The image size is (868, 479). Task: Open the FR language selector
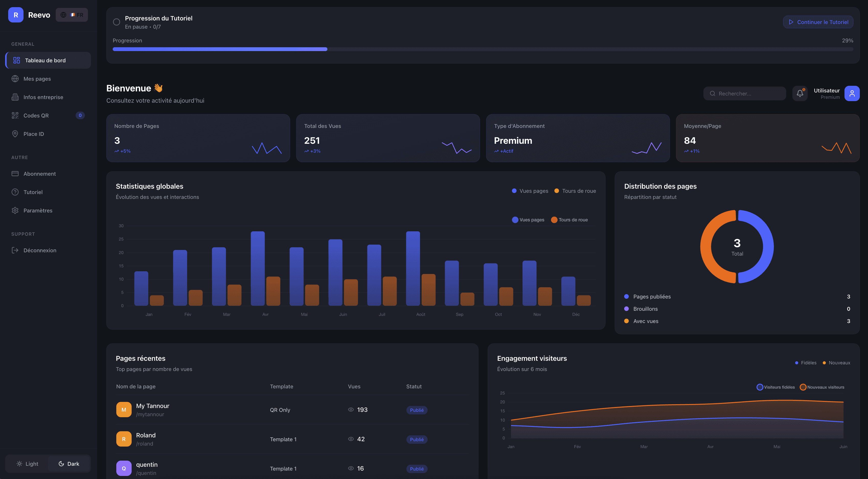coord(72,15)
